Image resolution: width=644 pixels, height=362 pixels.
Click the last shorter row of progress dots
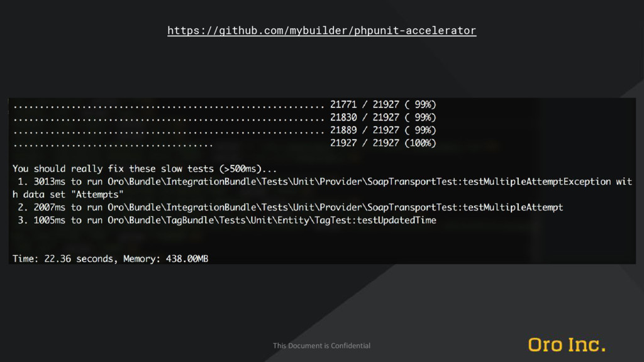point(113,145)
